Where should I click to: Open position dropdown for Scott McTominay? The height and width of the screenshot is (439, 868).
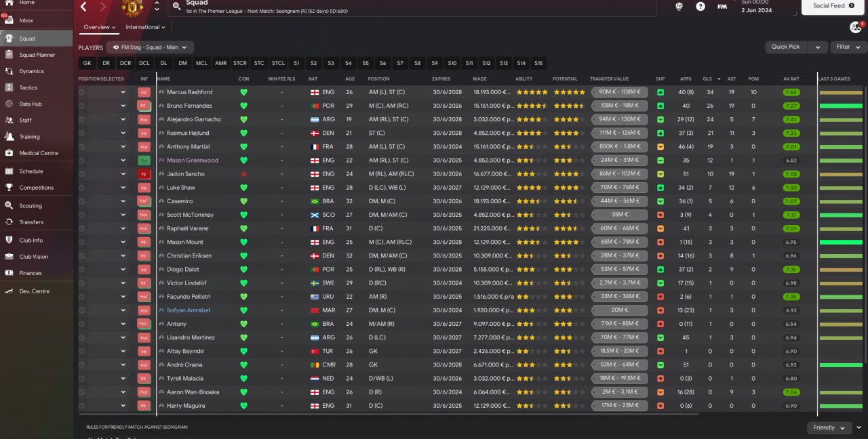point(123,215)
